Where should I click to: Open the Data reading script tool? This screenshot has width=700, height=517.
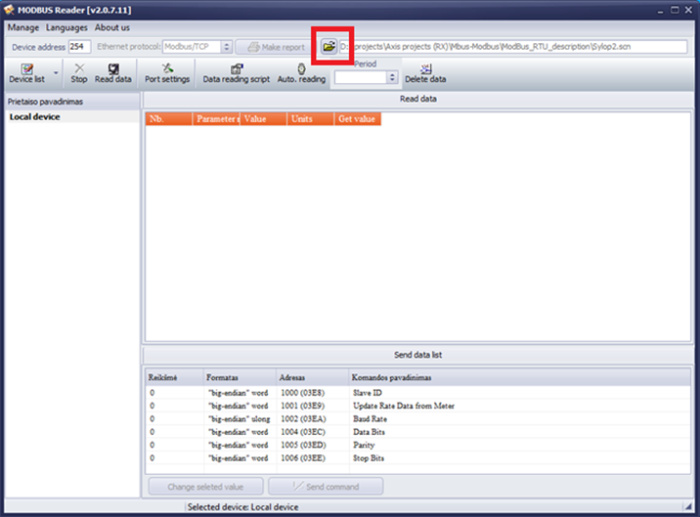coord(236,73)
